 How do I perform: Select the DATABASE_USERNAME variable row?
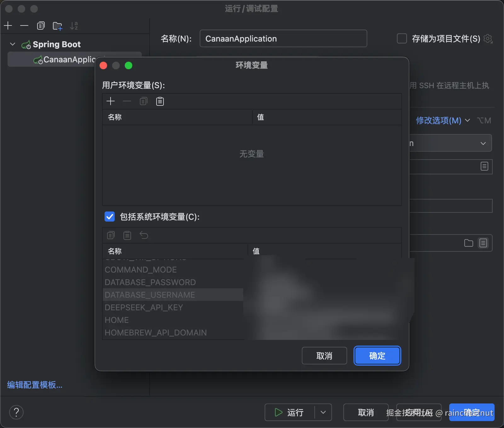coord(173,295)
